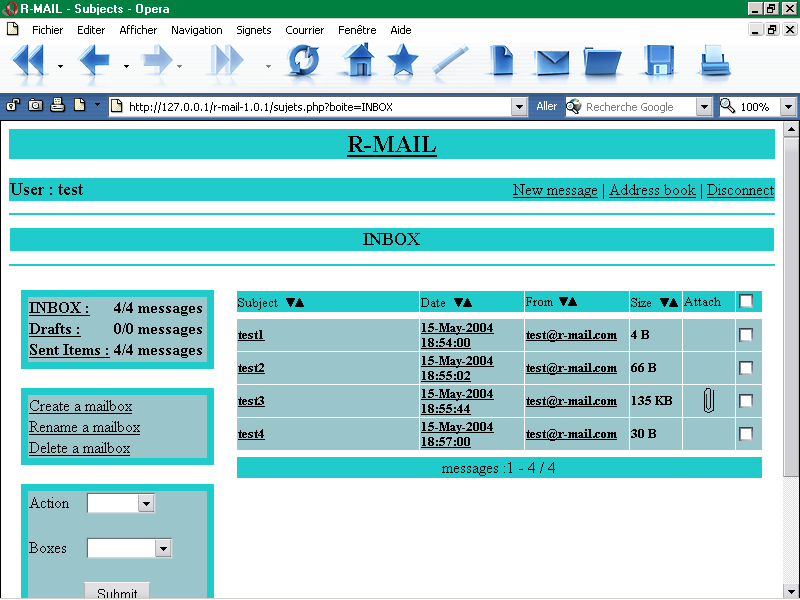Expand the Boxes dropdown list
Screen dimensions: 800x600
pyautogui.click(x=163, y=548)
